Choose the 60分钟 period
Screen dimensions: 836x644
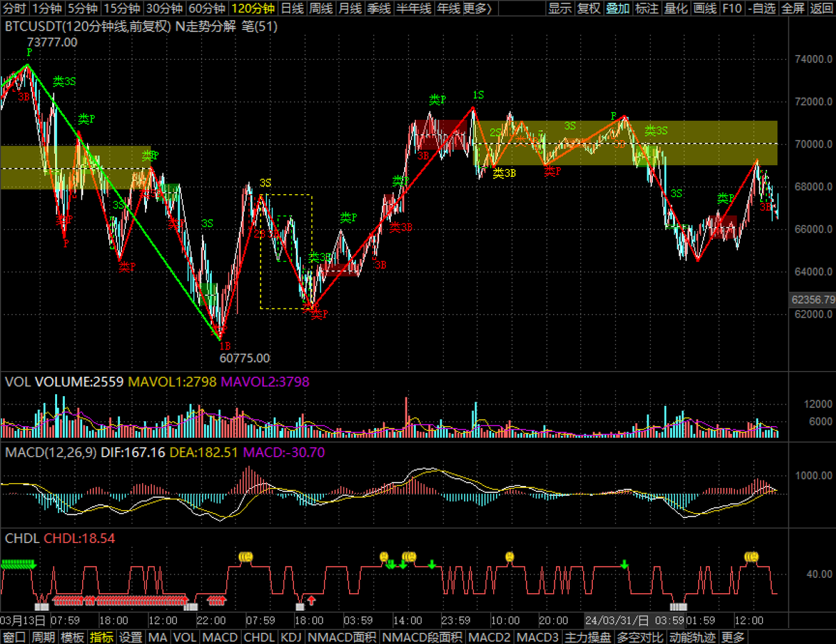[207, 8]
